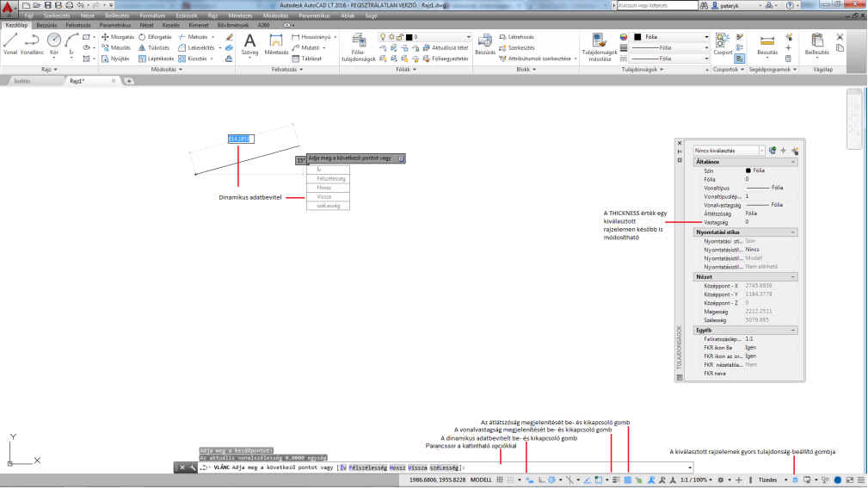The width and height of the screenshot is (868, 489).
Task: Expand the Feliratozás panel
Action: [287, 70]
